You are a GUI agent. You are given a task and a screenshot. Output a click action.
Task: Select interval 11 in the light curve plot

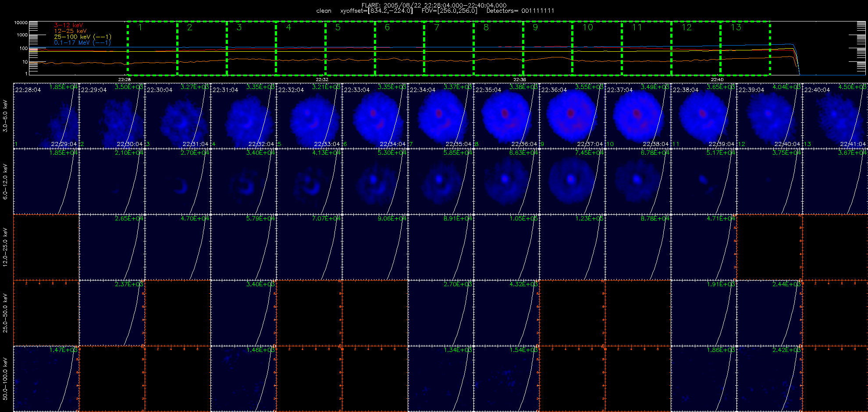tap(647, 48)
